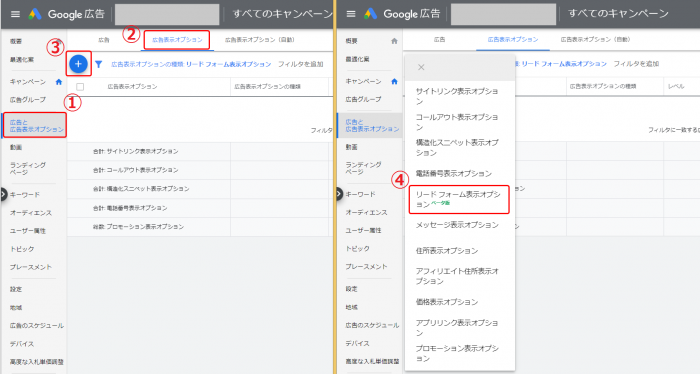Open hamburger menu in screen with open dropdown

[351, 14]
